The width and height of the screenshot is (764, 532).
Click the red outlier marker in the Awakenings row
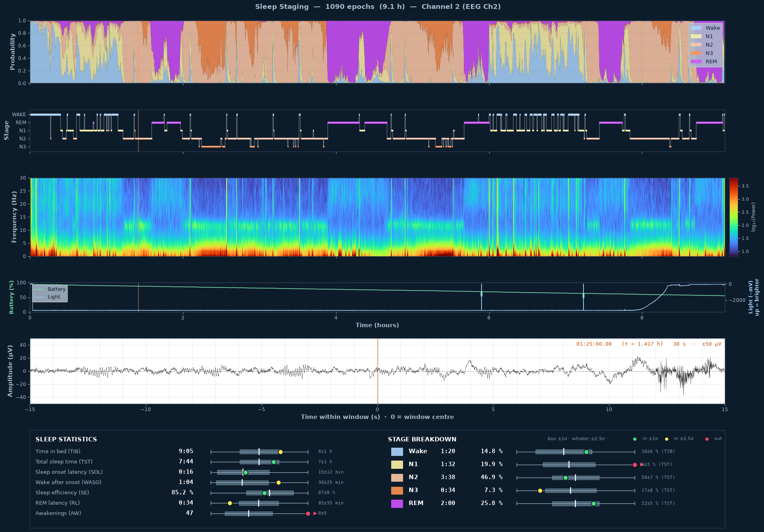(x=308, y=513)
